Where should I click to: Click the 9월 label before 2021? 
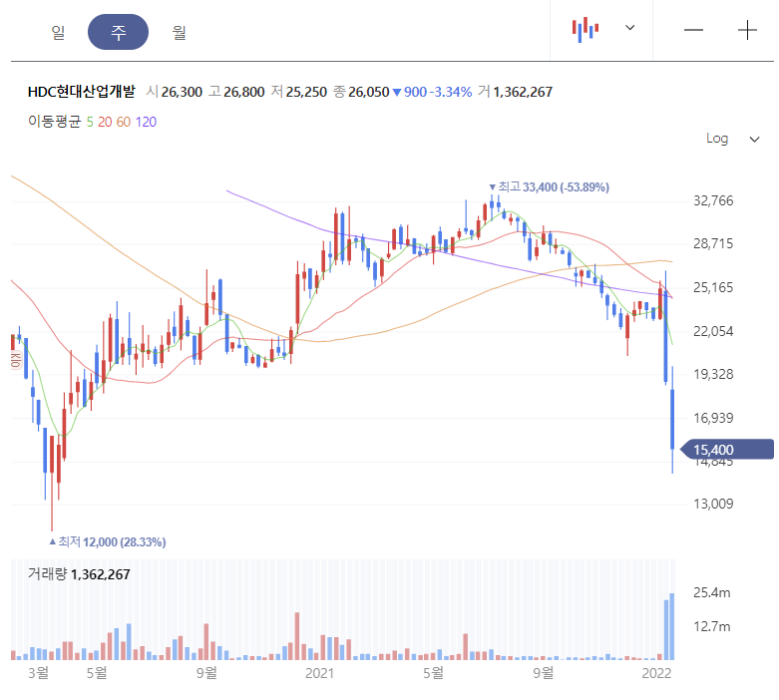[206, 673]
